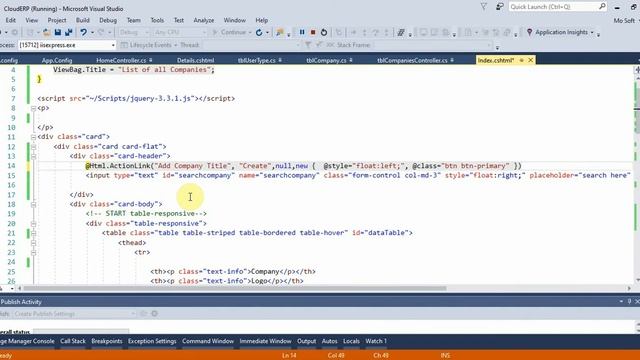Viewport: 640px width, 360px height.
Task: Collapse the card-flat div on line 12
Action: point(33,147)
